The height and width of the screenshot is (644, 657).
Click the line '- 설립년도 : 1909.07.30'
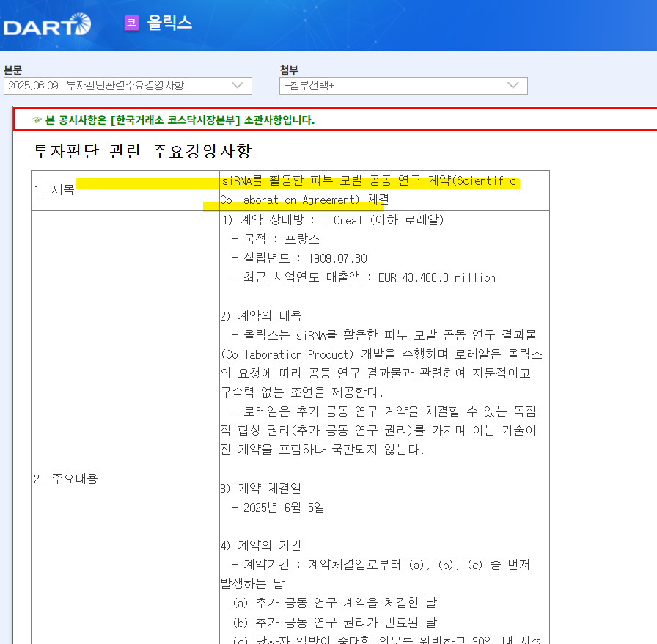300,258
